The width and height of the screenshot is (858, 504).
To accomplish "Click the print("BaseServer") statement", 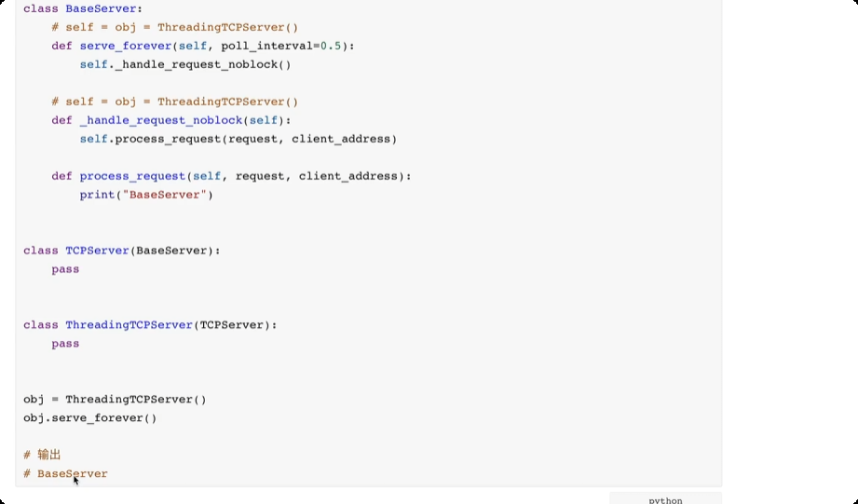I will click(x=146, y=195).
